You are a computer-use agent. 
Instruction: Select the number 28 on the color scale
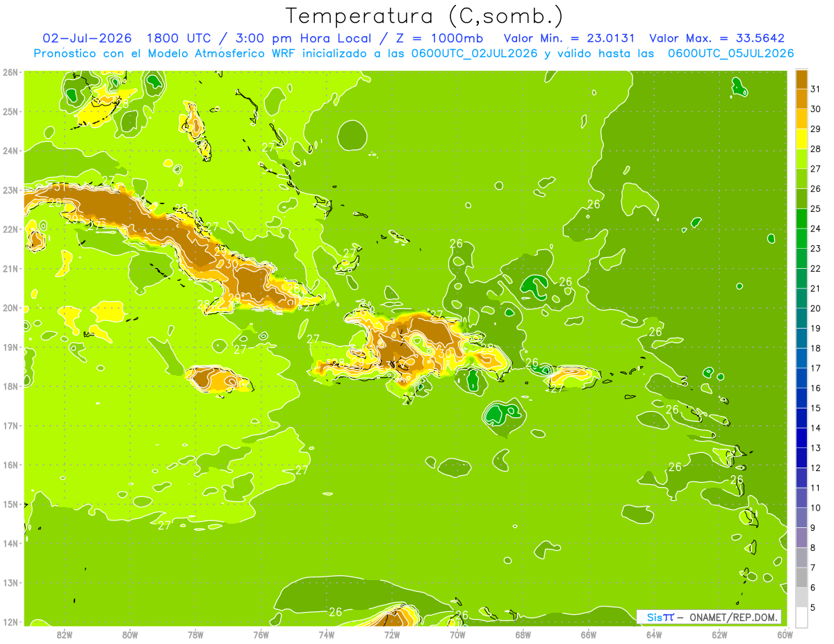tap(816, 149)
